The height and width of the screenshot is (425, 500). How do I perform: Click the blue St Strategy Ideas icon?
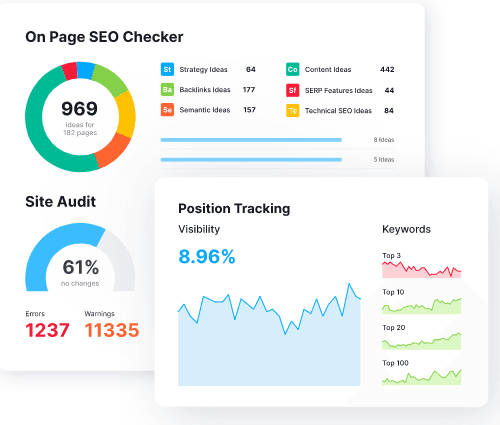click(x=167, y=69)
